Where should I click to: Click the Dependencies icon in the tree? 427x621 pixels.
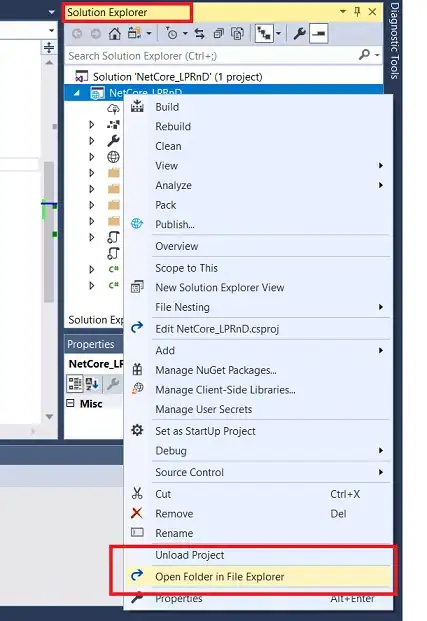pyautogui.click(x=114, y=125)
